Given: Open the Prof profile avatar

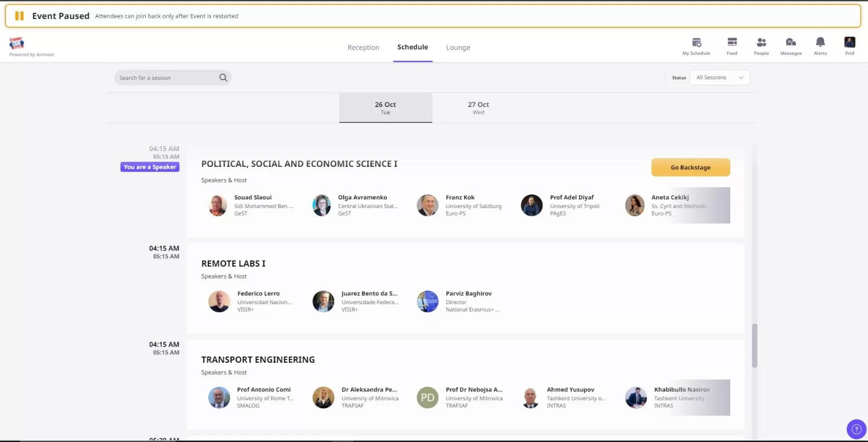Looking at the screenshot, I should pyautogui.click(x=850, y=42).
